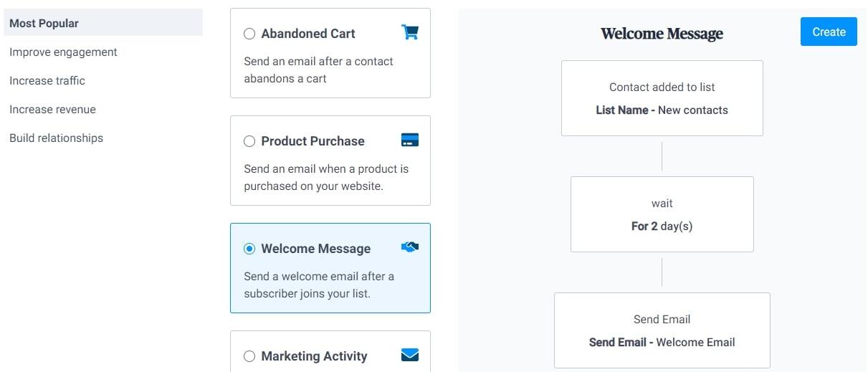Open the Most Popular category
This screenshot has height=372, width=868.
coord(103,23)
